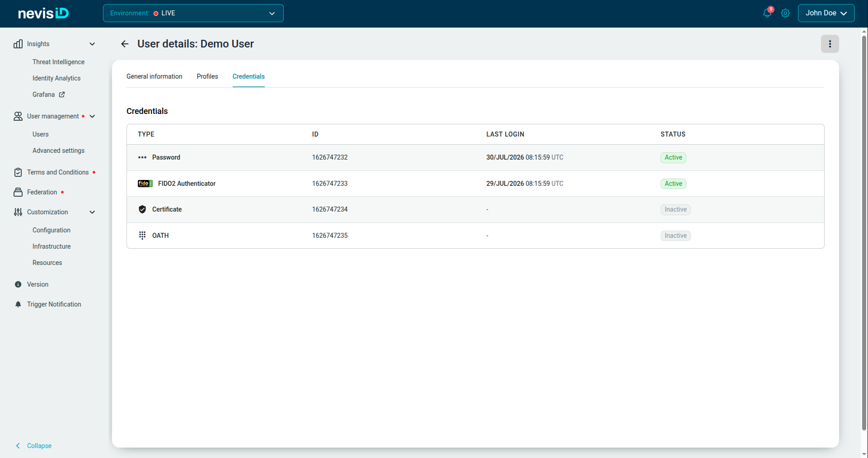868x458 pixels.
Task: Click the scrollbar down arrow
Action: (864, 454)
